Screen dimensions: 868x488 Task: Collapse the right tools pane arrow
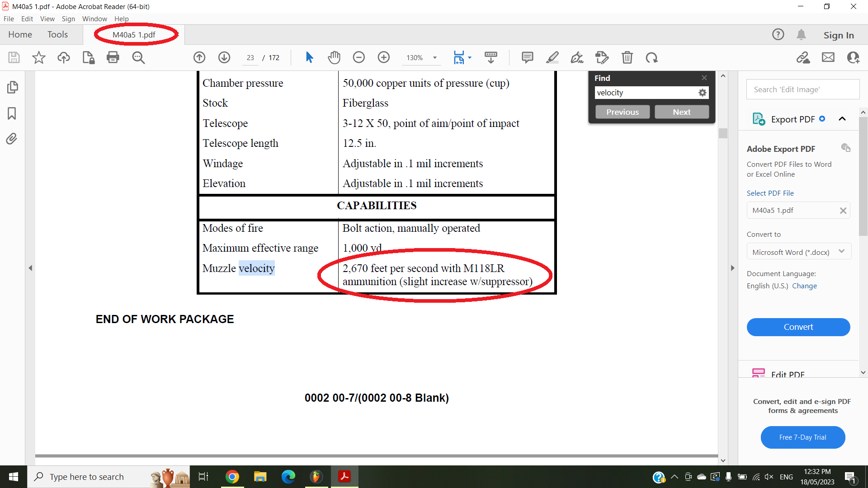[733, 268]
